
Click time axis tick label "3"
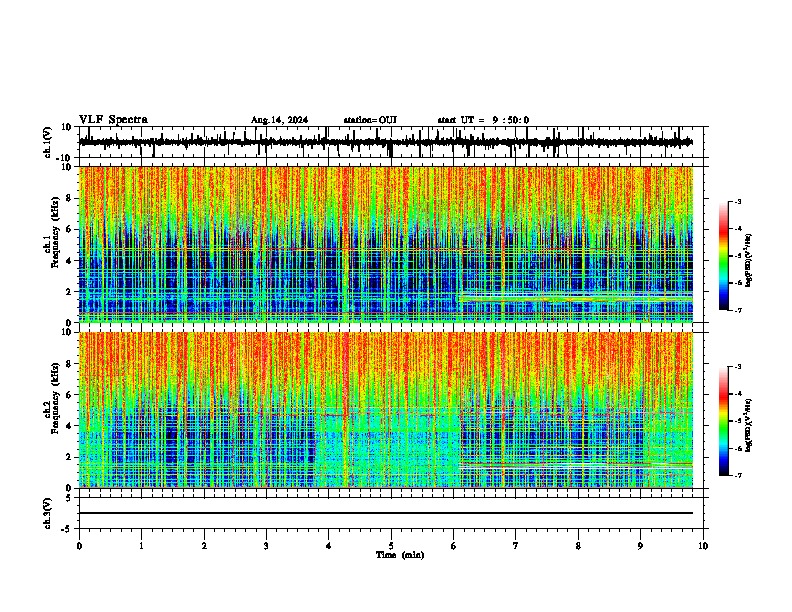pos(266,546)
